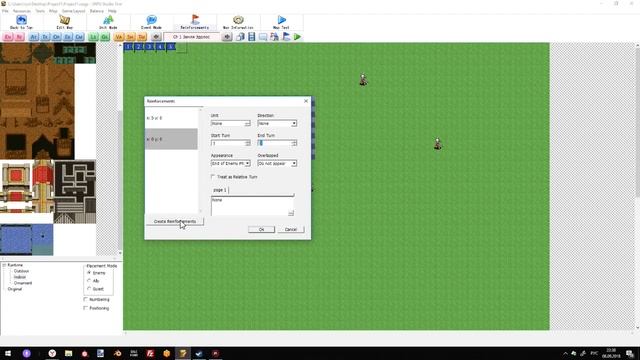
Task: Switch to Unit Mode
Action: (108, 22)
